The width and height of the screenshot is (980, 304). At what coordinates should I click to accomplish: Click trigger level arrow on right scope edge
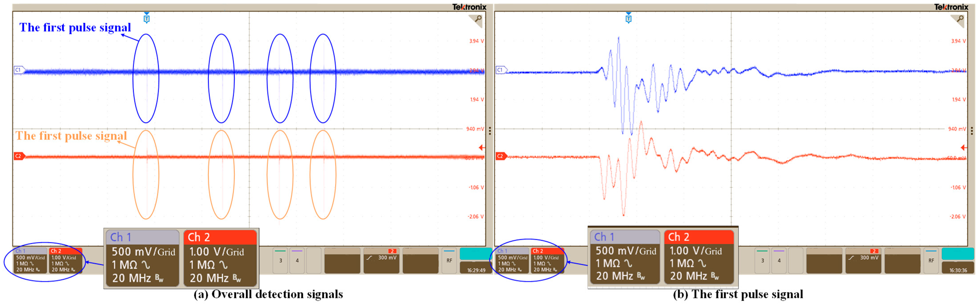[964, 147]
